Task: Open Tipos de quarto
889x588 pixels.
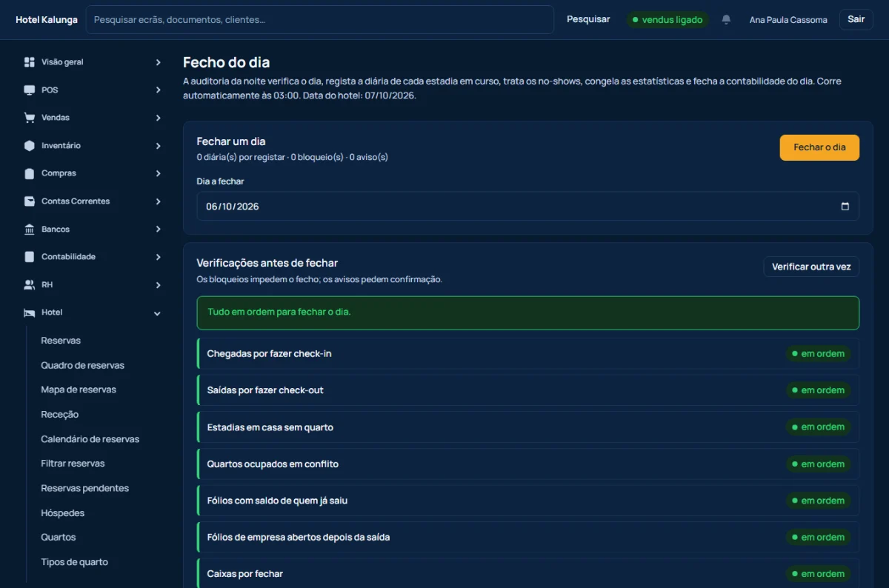Action: (x=74, y=562)
